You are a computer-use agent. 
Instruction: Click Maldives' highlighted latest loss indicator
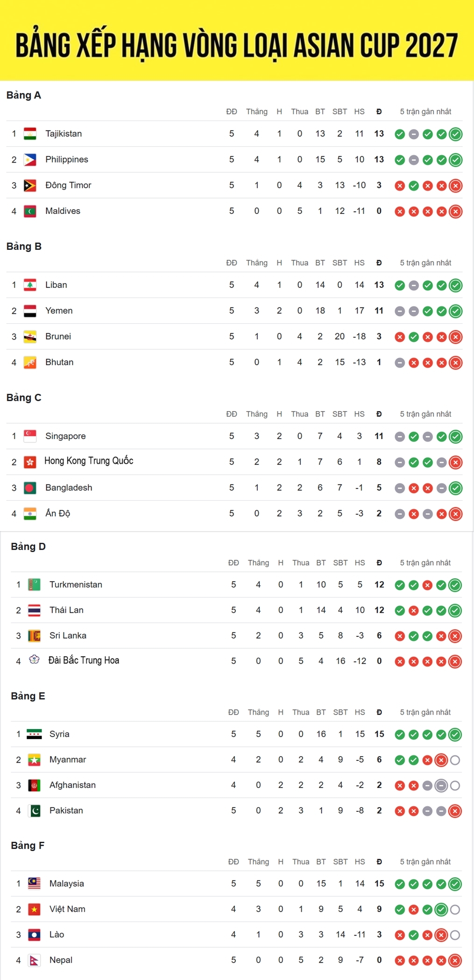point(455,212)
